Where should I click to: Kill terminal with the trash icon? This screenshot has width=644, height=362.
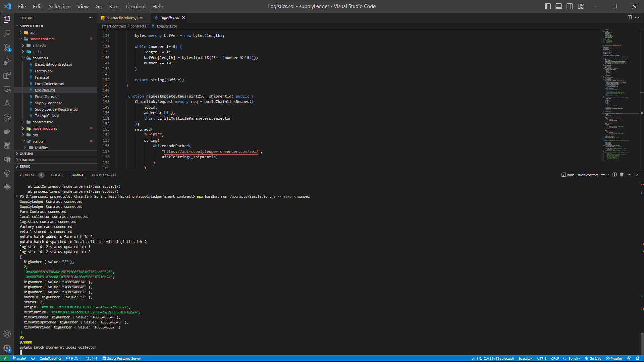click(622, 175)
